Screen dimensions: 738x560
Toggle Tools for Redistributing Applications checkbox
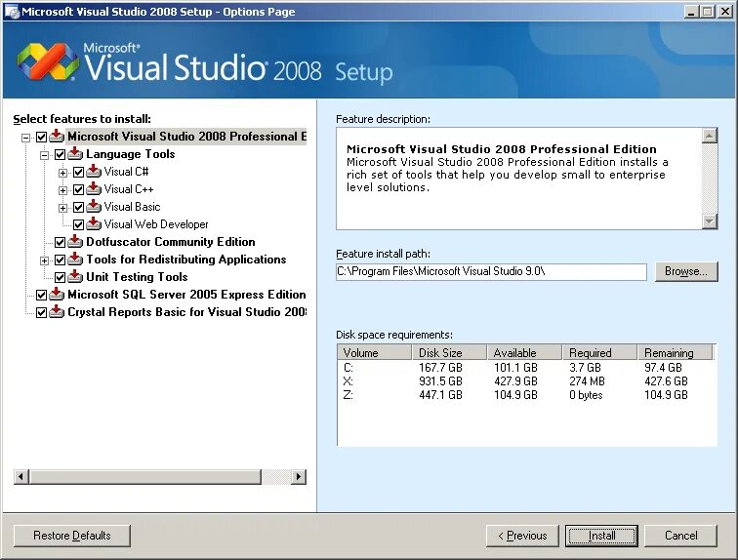[x=60, y=260]
